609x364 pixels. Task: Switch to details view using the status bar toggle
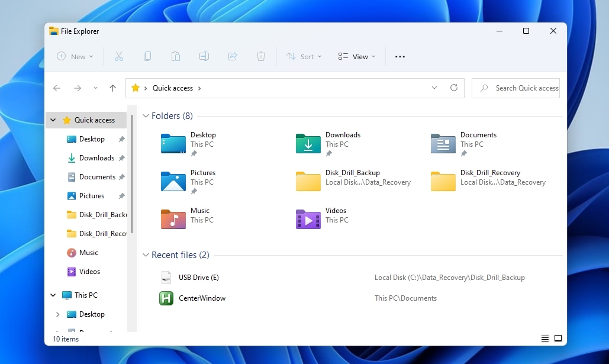pyautogui.click(x=544, y=338)
